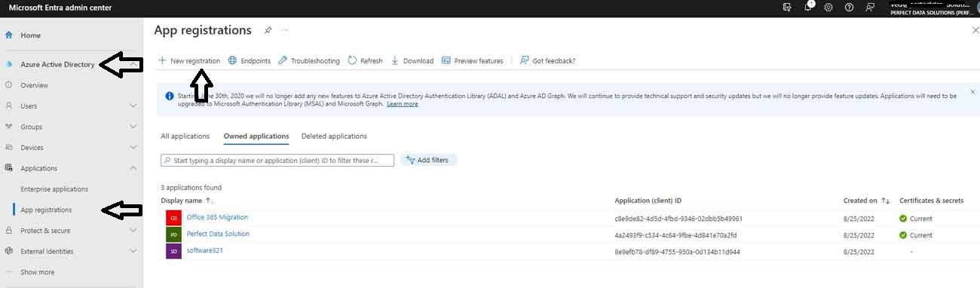Click the Add filters button

tap(429, 160)
